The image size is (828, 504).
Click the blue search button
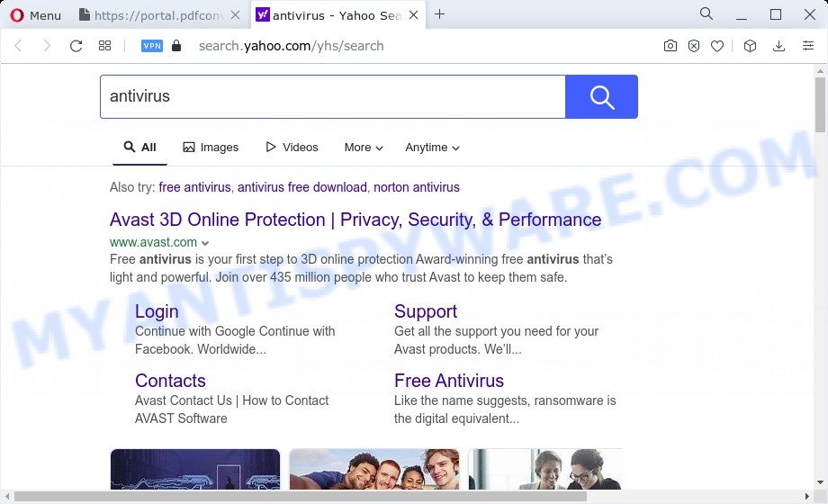(601, 96)
